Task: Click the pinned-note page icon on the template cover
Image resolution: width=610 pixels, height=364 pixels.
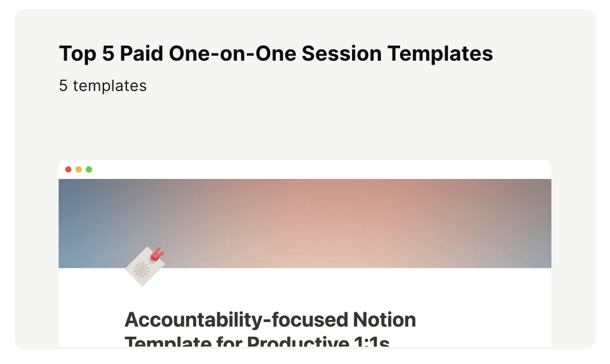Action: (x=144, y=267)
